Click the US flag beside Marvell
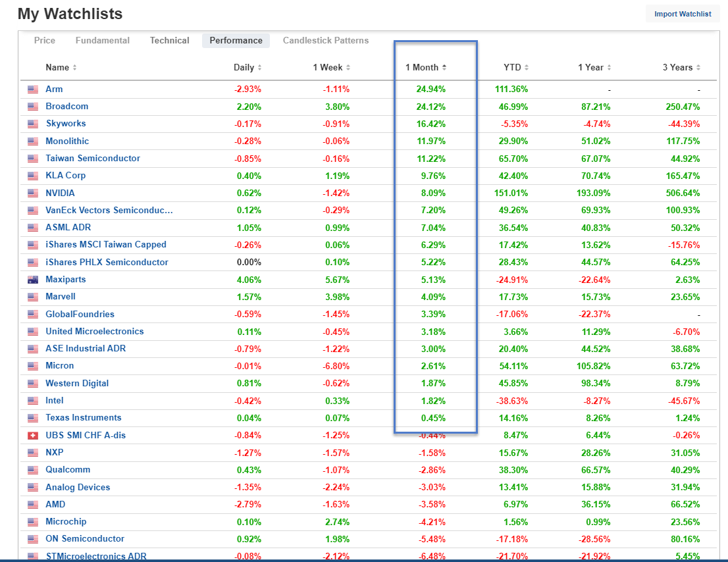Screen dimensions: 728x562 (x=32, y=297)
